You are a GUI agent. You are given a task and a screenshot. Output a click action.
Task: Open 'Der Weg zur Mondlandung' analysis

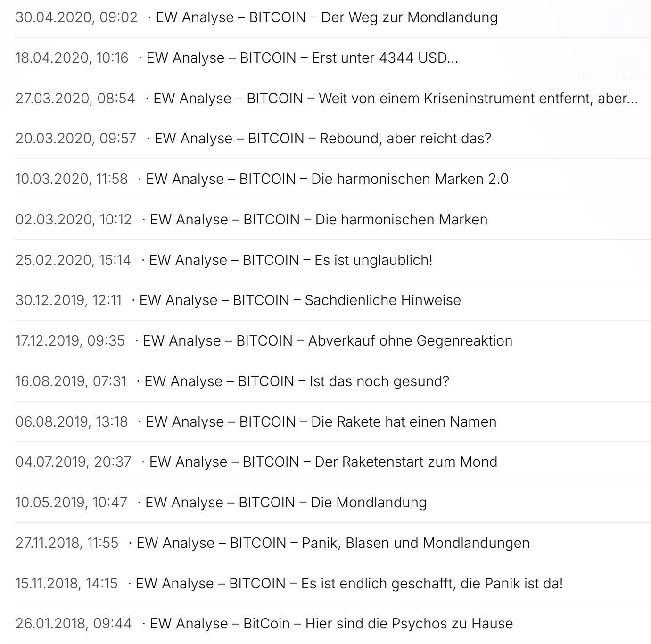(x=326, y=17)
